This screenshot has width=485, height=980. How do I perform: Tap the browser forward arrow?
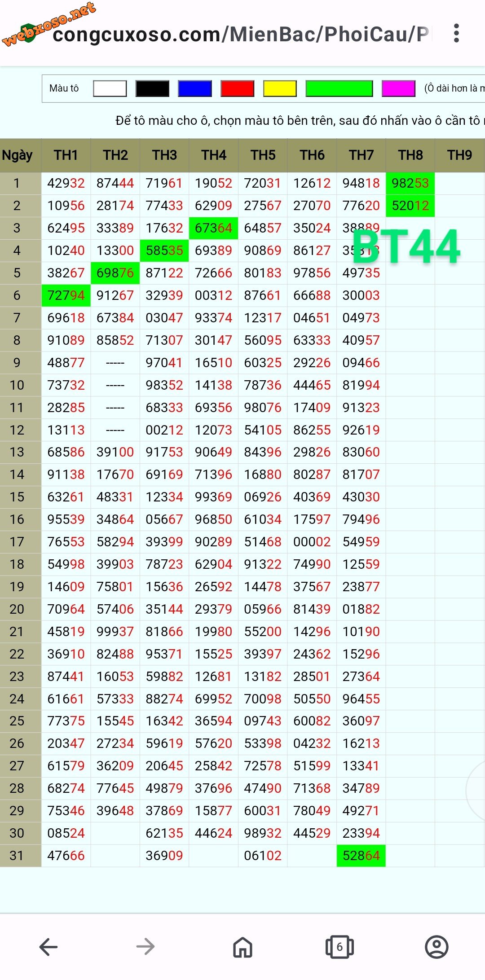(145, 947)
